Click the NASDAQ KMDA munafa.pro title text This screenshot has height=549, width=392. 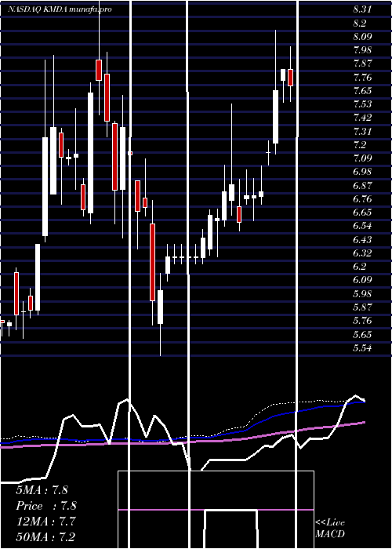[x=60, y=9]
